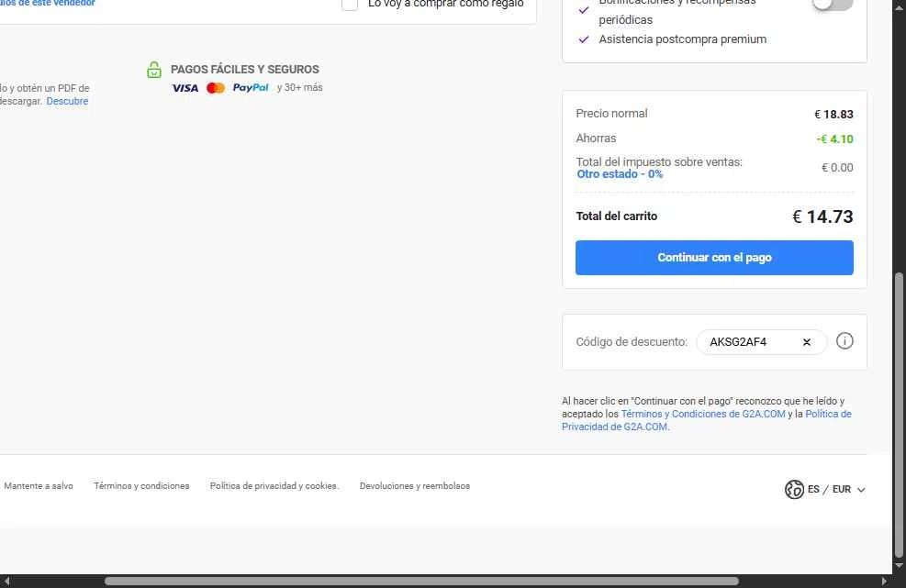Click the PAGOS FÁCILES Y SEGUROS heading
This screenshot has width=906, height=588.
[244, 70]
